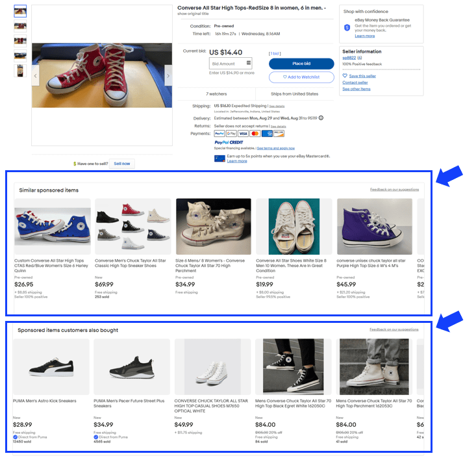The height and width of the screenshot is (458, 476).
Task: Click the PayPal Credit logo
Action: [x=229, y=142]
